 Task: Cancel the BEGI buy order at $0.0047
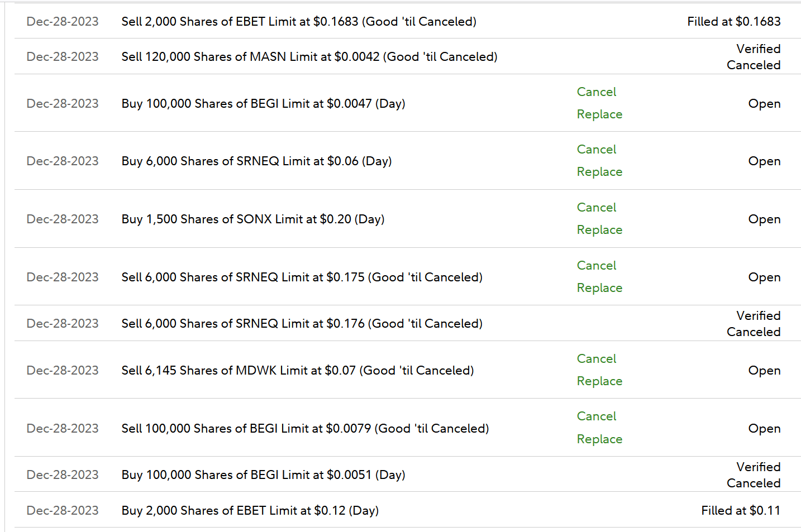coord(596,92)
